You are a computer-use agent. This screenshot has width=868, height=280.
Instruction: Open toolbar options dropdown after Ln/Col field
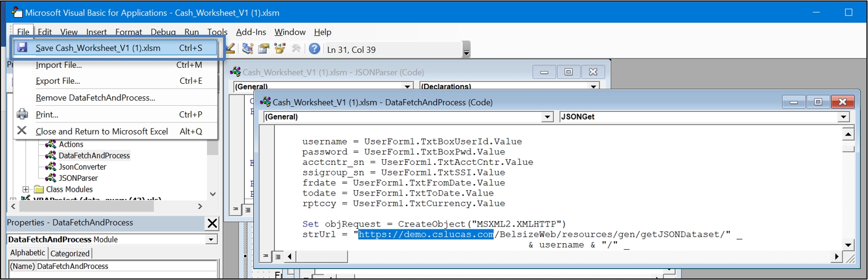[467, 50]
